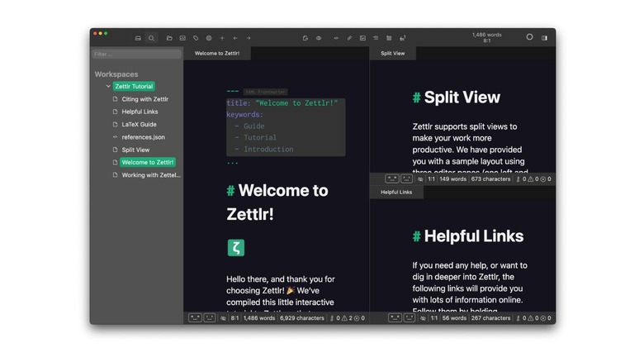
Task: Open Split View file in sidebar
Action: point(135,150)
